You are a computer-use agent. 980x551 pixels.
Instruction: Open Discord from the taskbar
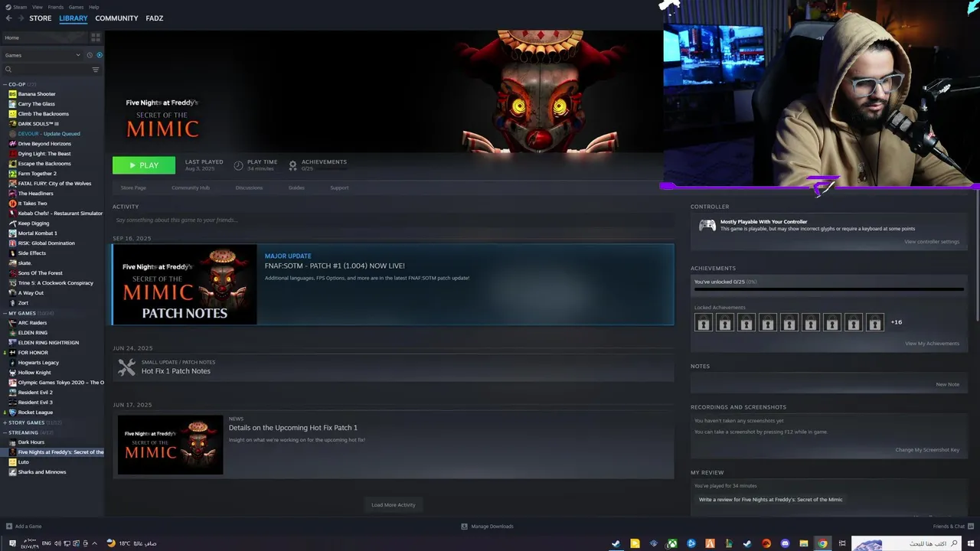click(785, 543)
